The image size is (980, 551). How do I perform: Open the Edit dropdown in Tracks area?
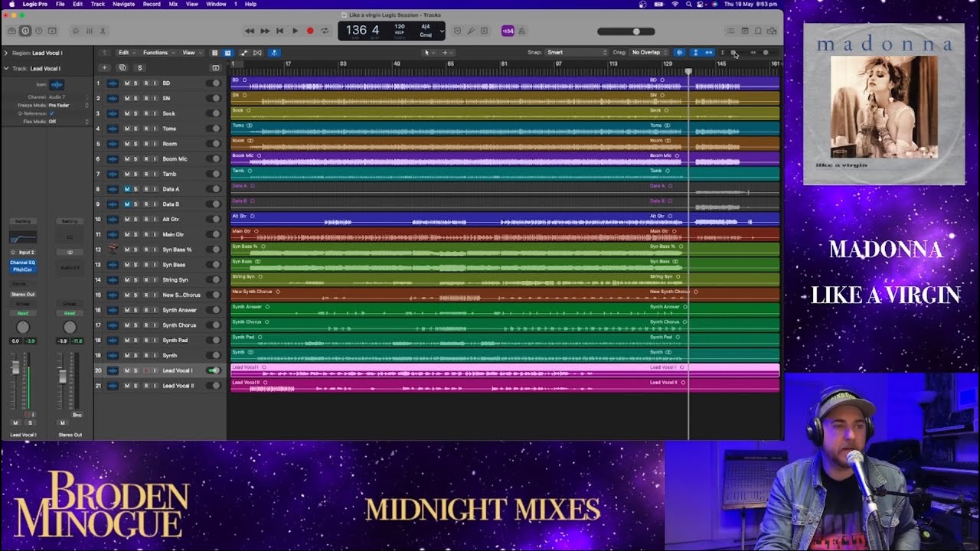[x=126, y=53]
